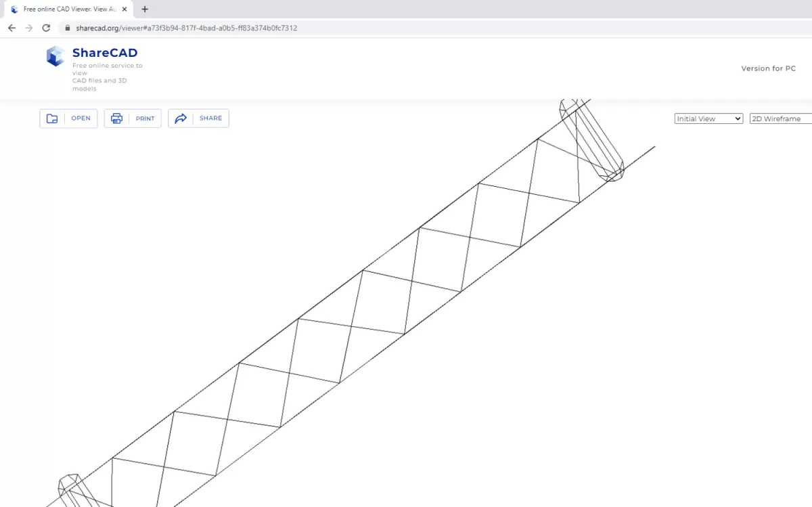812x507 pixels.
Task: Print the drawing with PRINT button
Action: 133,118
